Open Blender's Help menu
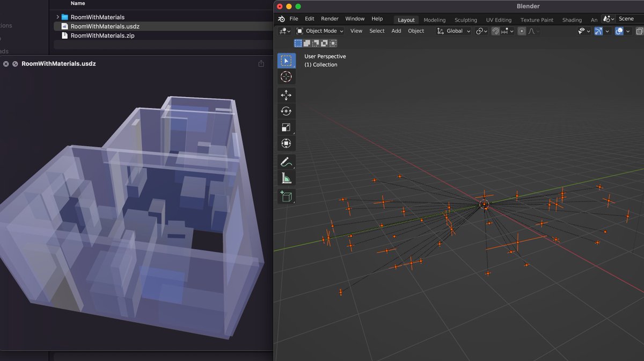The height and width of the screenshot is (361, 644). (x=377, y=19)
